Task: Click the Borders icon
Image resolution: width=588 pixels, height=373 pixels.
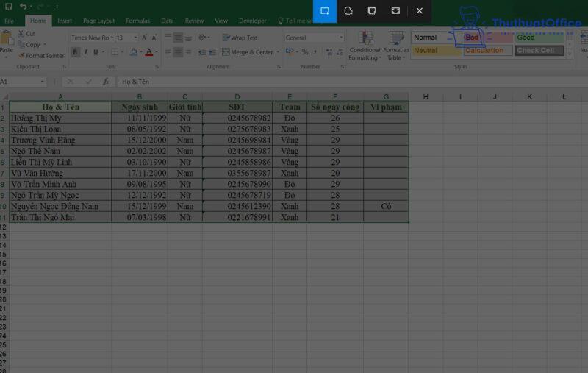Action: [x=115, y=52]
